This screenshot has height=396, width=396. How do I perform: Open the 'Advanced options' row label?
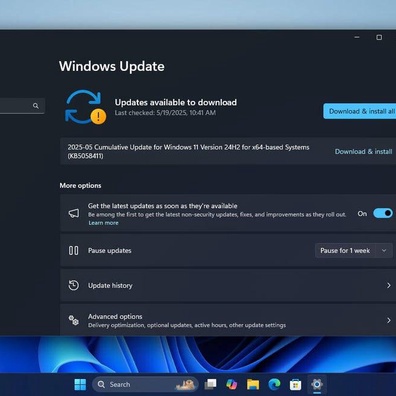115,316
